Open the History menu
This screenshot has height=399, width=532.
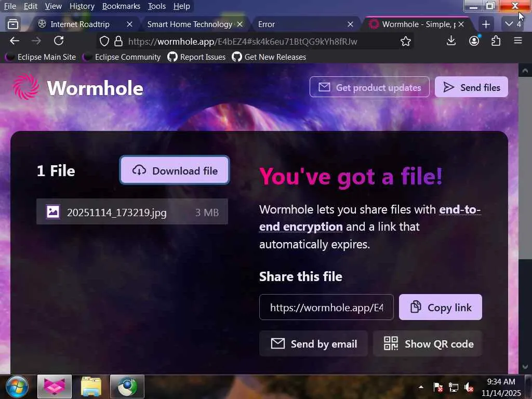[82, 6]
